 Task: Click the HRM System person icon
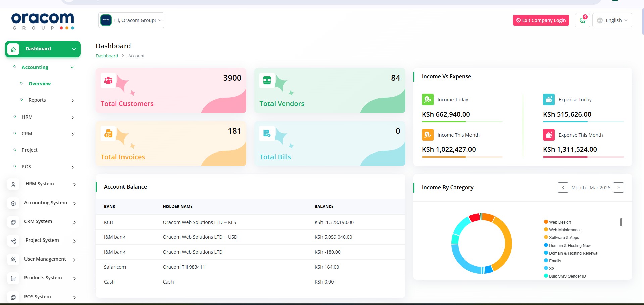click(13, 184)
